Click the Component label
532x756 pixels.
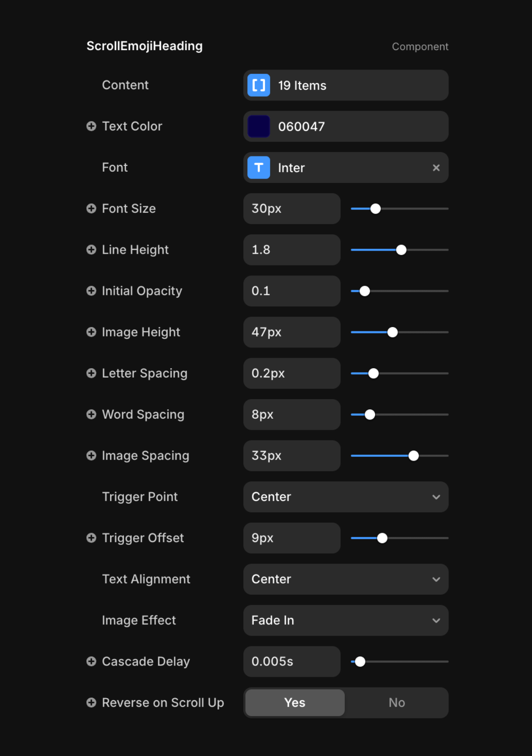click(x=420, y=46)
